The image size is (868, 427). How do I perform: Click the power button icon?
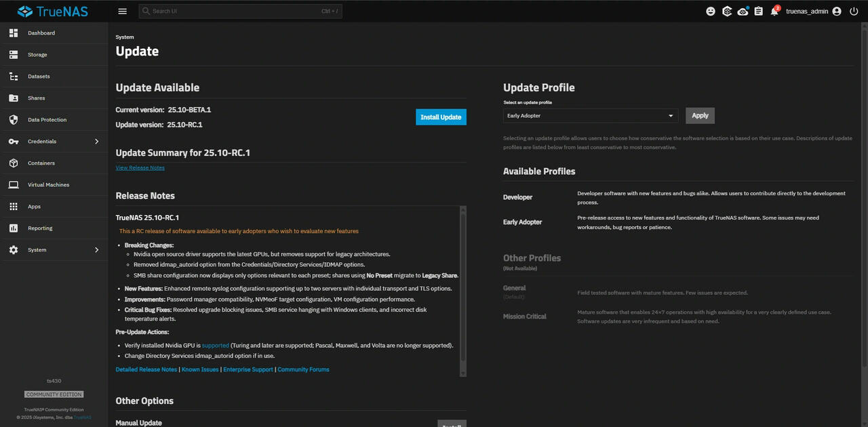click(854, 12)
